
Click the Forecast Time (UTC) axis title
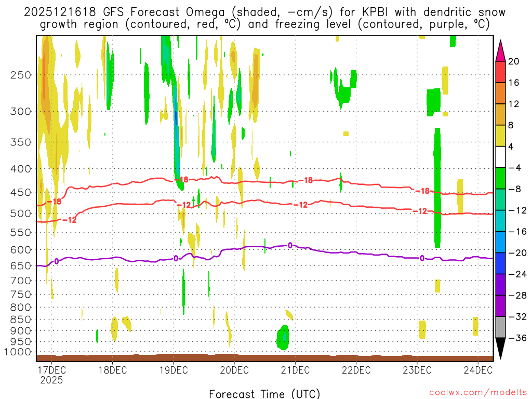tap(264, 394)
